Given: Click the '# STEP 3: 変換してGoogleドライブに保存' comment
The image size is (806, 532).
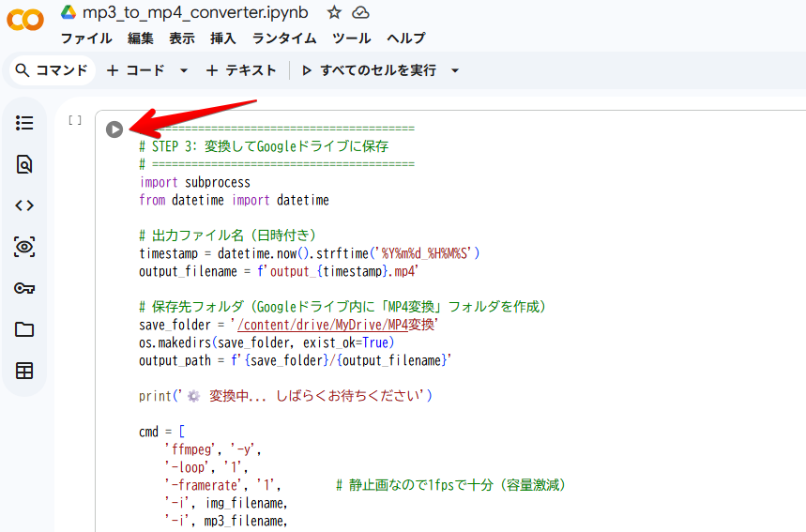Looking at the screenshot, I should coord(264,146).
